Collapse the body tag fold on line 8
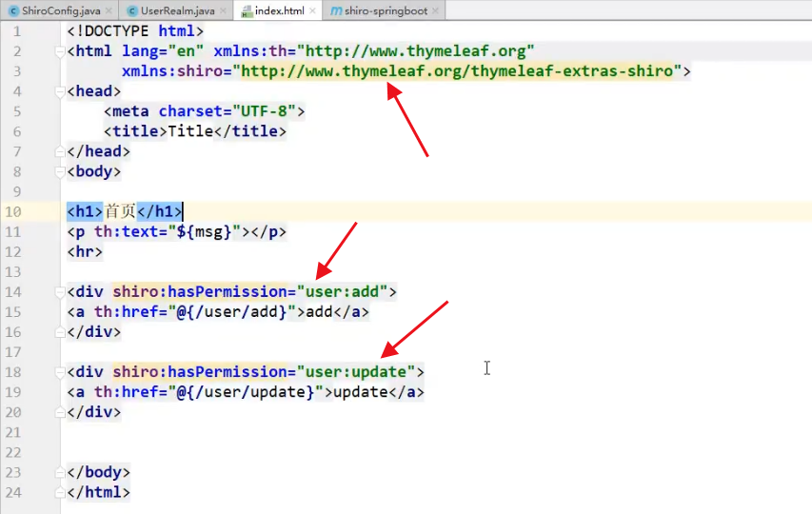 tap(60, 172)
